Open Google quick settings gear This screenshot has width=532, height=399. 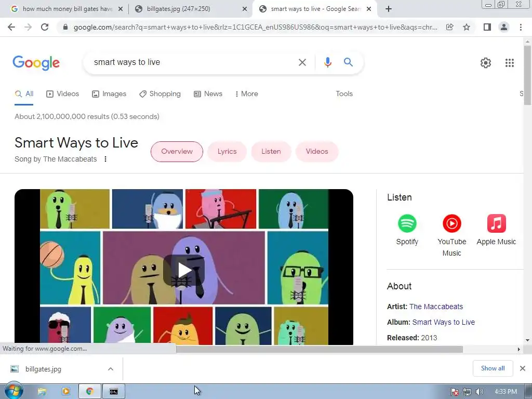coord(486,63)
